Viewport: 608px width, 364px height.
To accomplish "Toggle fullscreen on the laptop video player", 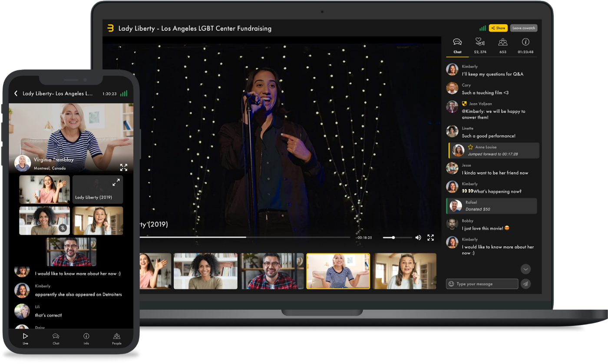I will pyautogui.click(x=430, y=238).
